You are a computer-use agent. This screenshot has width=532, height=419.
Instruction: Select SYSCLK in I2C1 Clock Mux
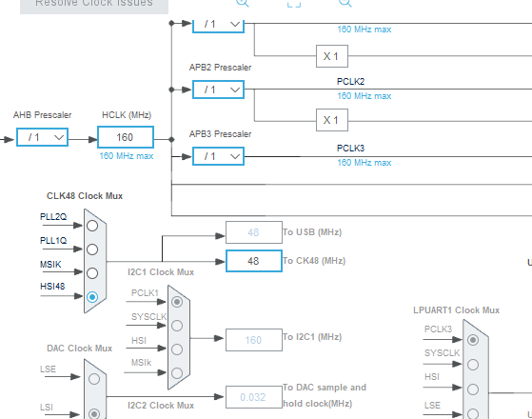(x=177, y=326)
